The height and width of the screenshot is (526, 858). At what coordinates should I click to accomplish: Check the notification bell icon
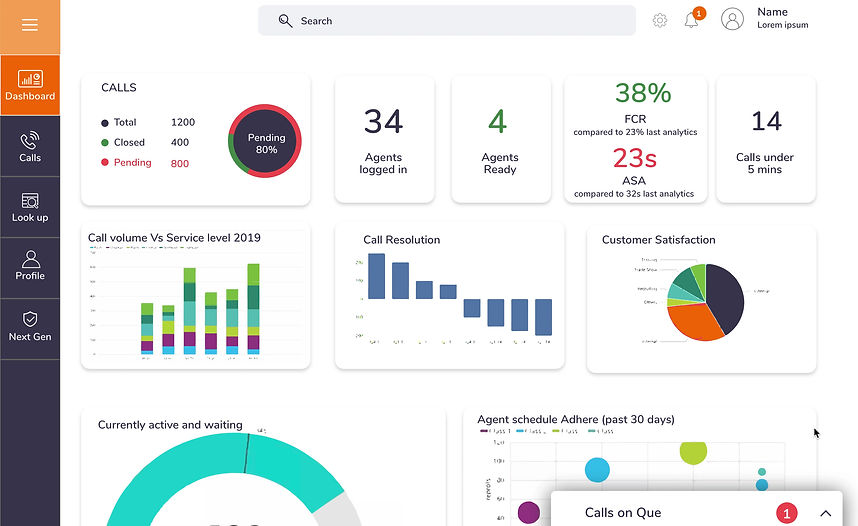(692, 20)
